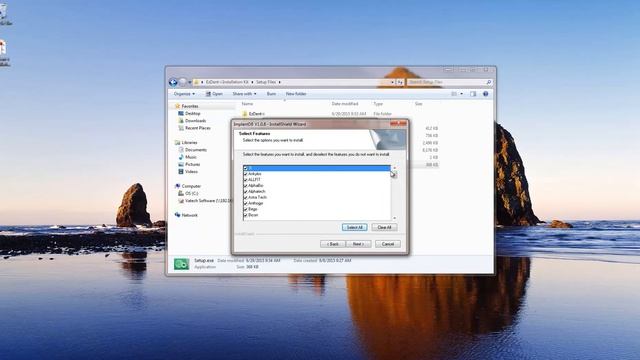Click the feature list scroll down arrow

pyautogui.click(x=394, y=218)
